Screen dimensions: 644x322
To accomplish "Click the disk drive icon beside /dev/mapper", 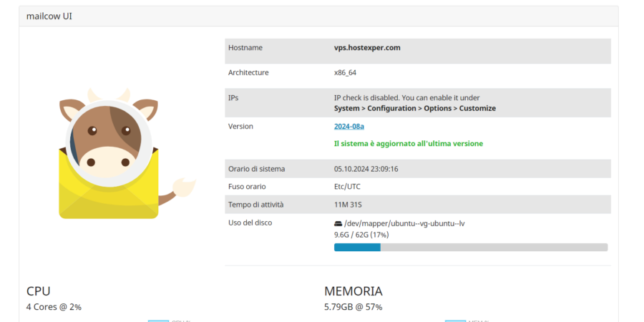I will (338, 223).
